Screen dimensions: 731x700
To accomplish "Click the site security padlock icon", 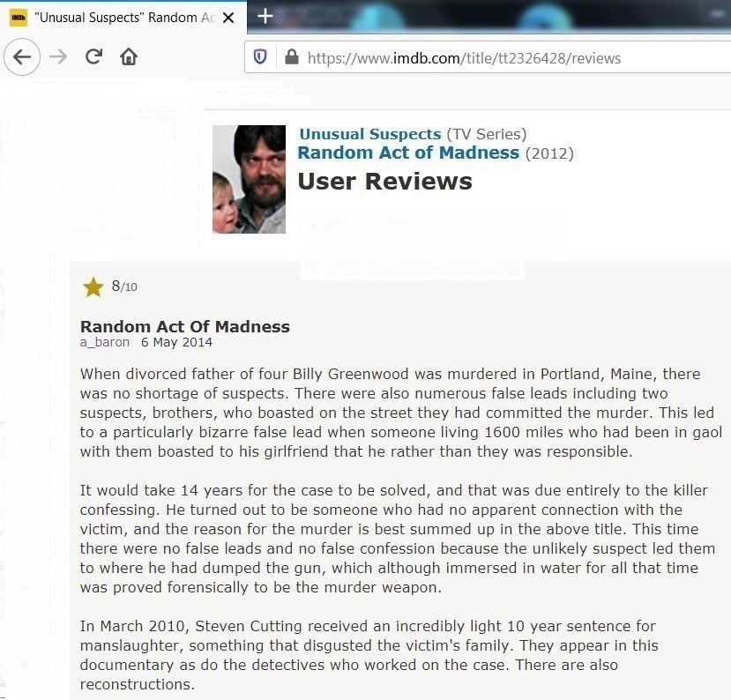I will 292,56.
